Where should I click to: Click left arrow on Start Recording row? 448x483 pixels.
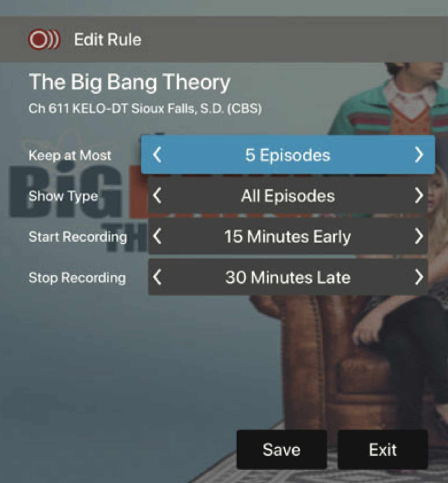click(157, 236)
